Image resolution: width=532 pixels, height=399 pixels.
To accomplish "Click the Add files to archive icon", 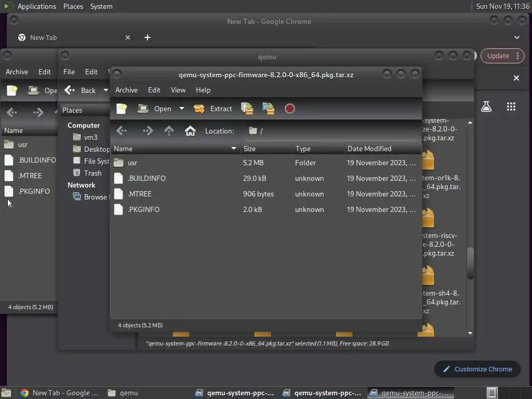I will (247, 109).
